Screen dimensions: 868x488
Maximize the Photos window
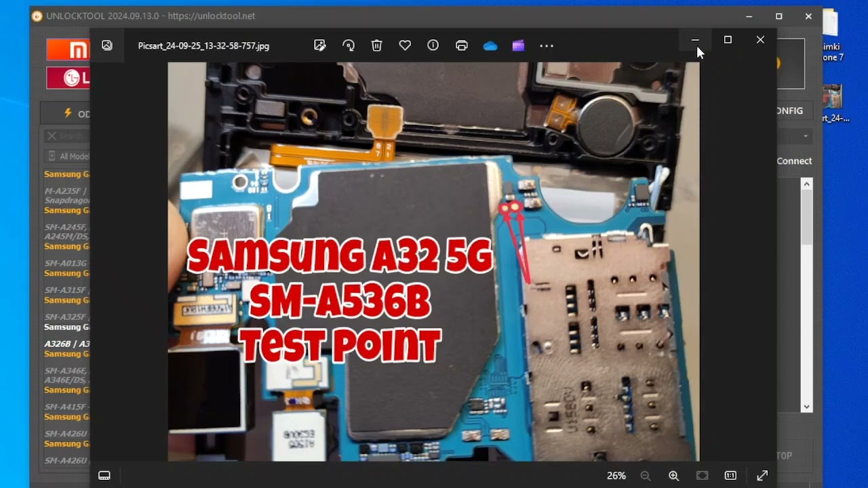728,40
